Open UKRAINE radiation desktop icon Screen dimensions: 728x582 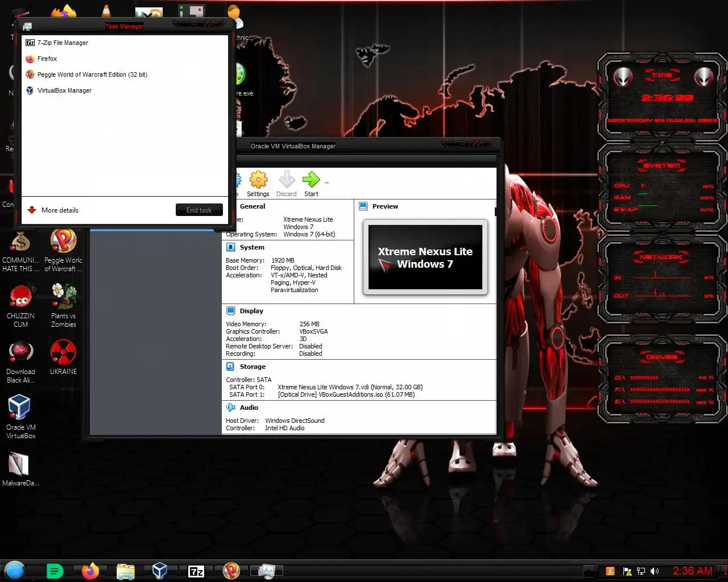tap(63, 357)
